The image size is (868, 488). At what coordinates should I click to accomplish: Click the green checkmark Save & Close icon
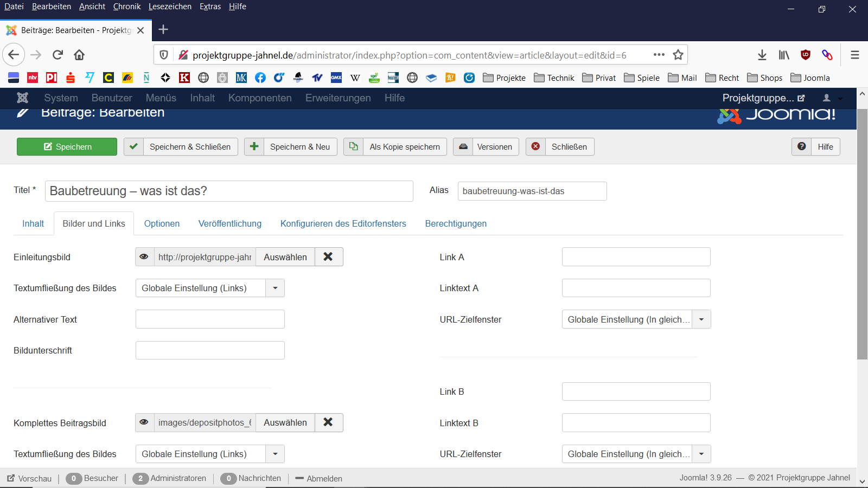click(133, 146)
